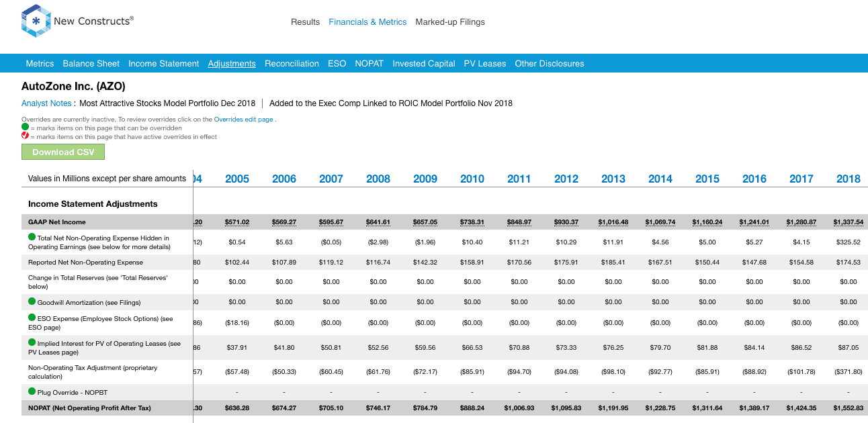Screen dimensions: 868x423
Task: Open the Balance Sheet section
Action: click(91, 64)
